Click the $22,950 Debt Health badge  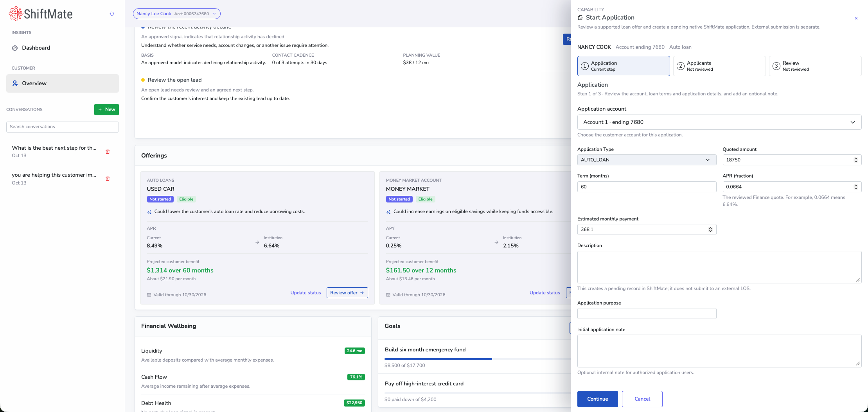point(354,403)
